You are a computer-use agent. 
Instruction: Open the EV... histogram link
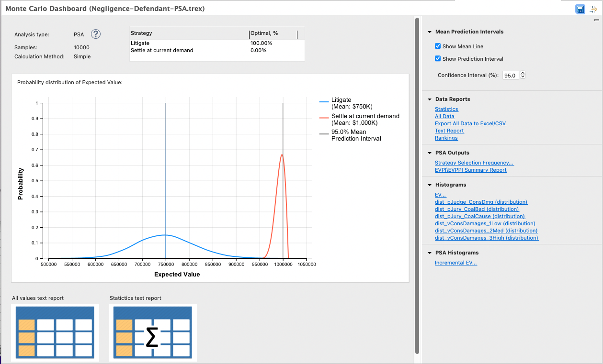[x=440, y=195]
